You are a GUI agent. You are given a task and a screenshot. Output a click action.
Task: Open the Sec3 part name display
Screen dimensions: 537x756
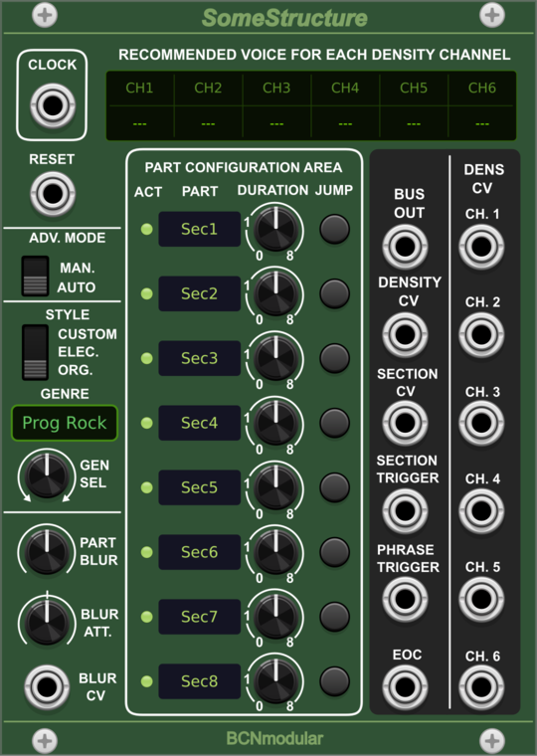pyautogui.click(x=200, y=358)
